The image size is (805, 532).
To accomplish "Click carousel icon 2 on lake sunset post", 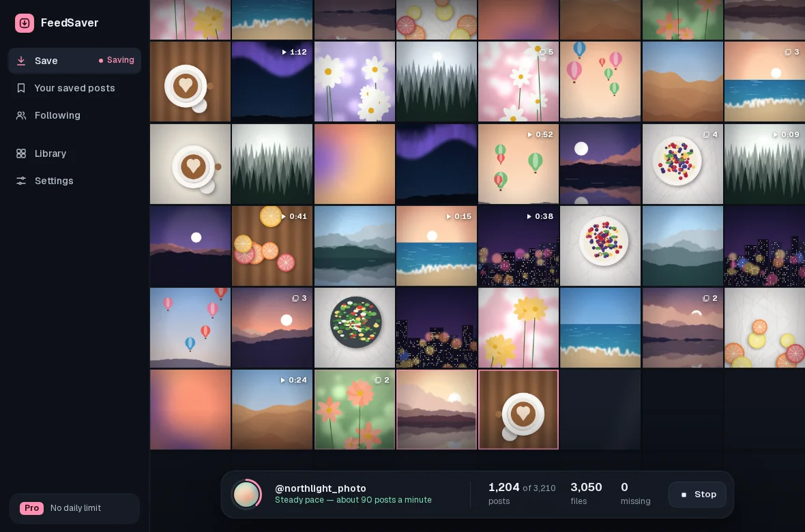I will coord(706,298).
